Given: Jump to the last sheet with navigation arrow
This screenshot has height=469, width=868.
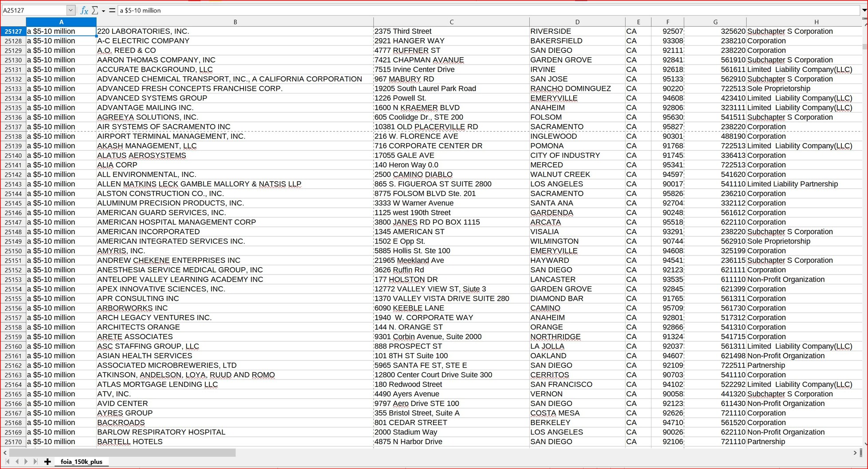Looking at the screenshot, I should click(x=35, y=461).
